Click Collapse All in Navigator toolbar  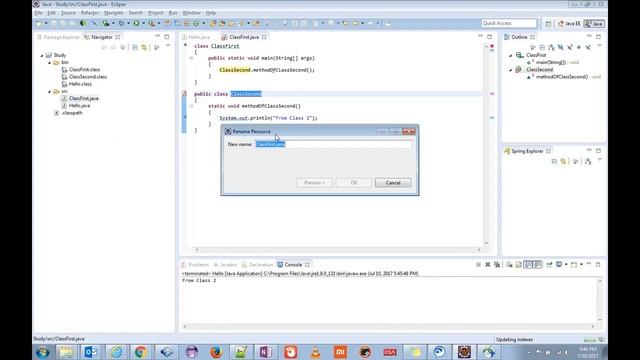click(135, 47)
